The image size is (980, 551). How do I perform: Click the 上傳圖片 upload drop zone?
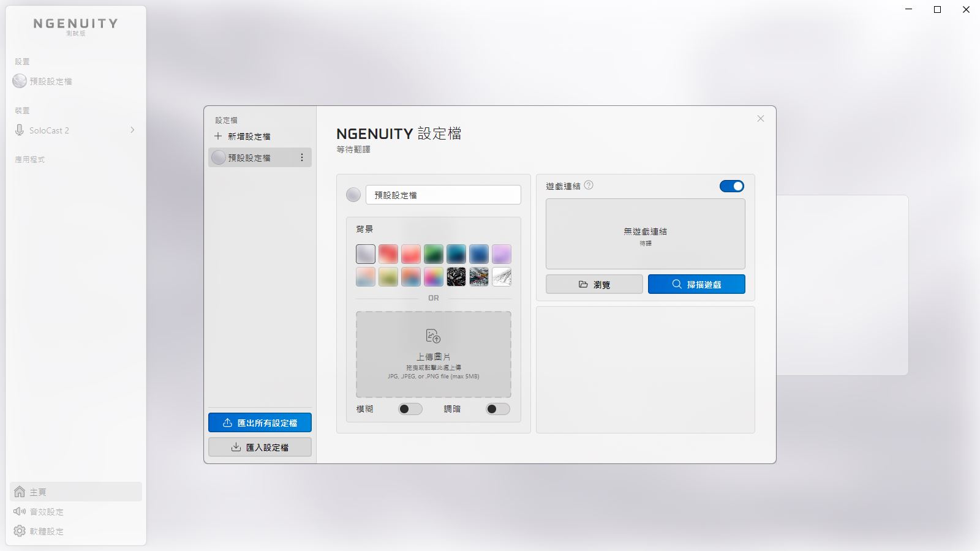pyautogui.click(x=434, y=354)
